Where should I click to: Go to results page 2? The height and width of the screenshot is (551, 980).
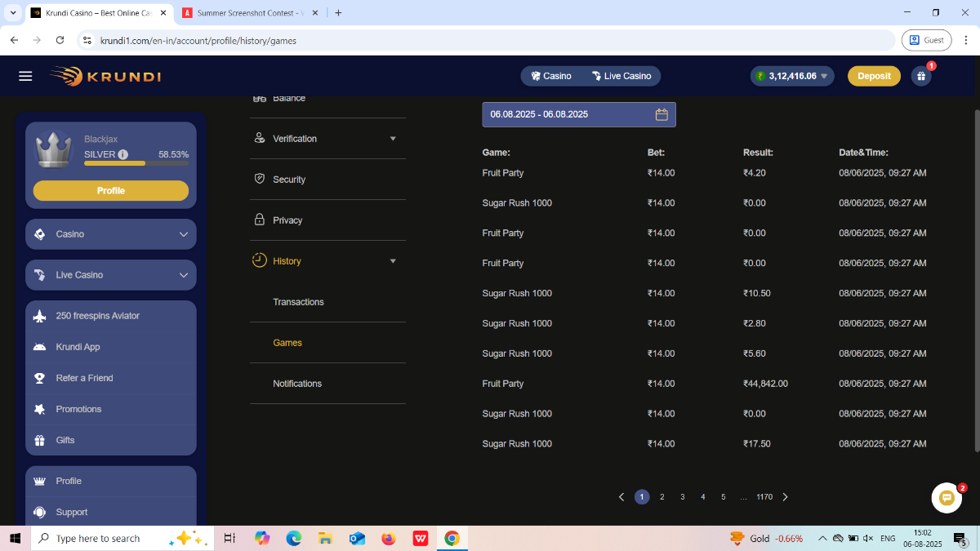(x=662, y=497)
